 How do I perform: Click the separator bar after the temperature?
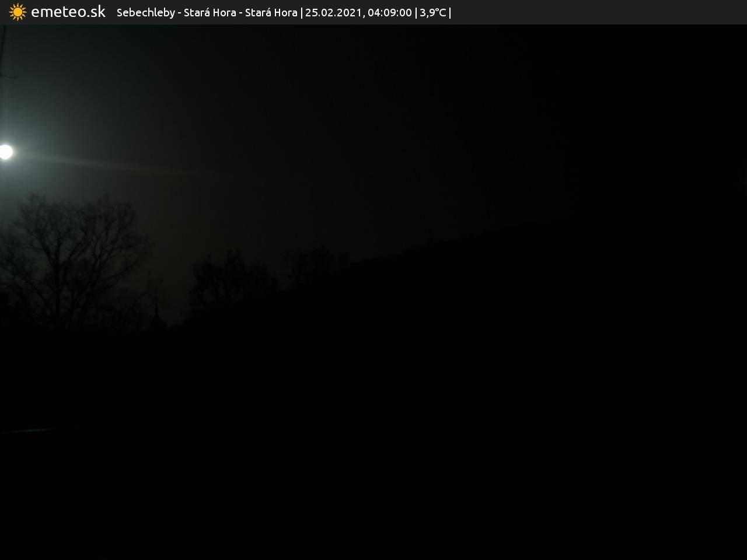pyautogui.click(x=450, y=13)
